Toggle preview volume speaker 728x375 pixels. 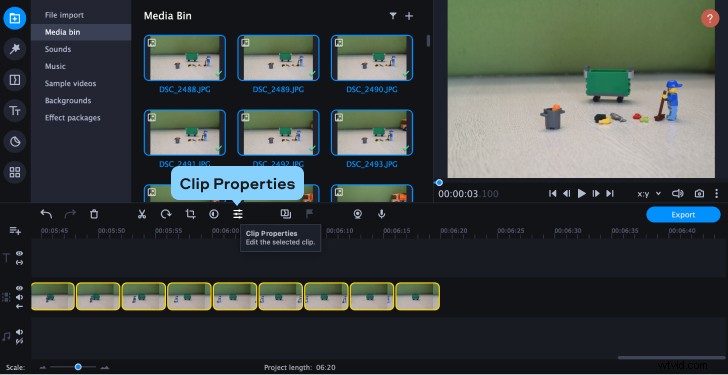pos(678,194)
